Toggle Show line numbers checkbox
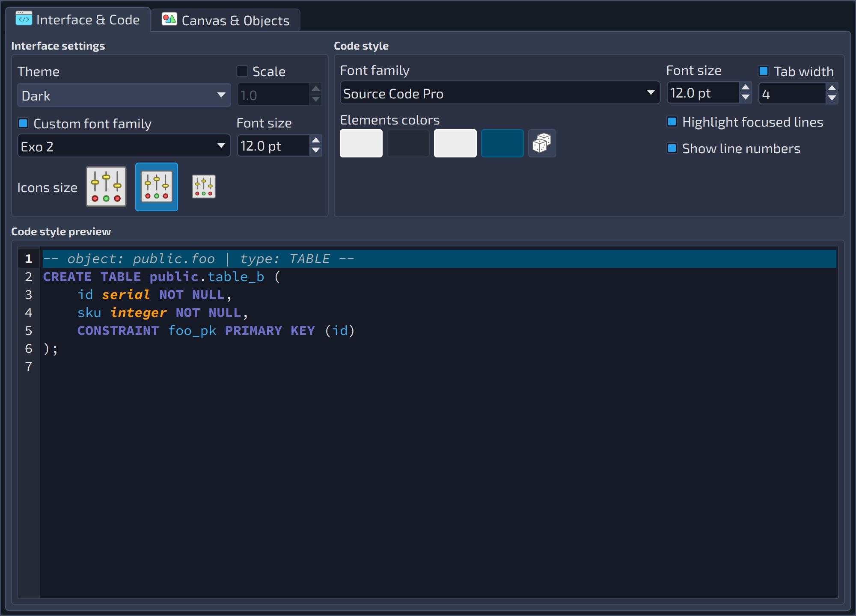856x616 pixels. pos(672,148)
